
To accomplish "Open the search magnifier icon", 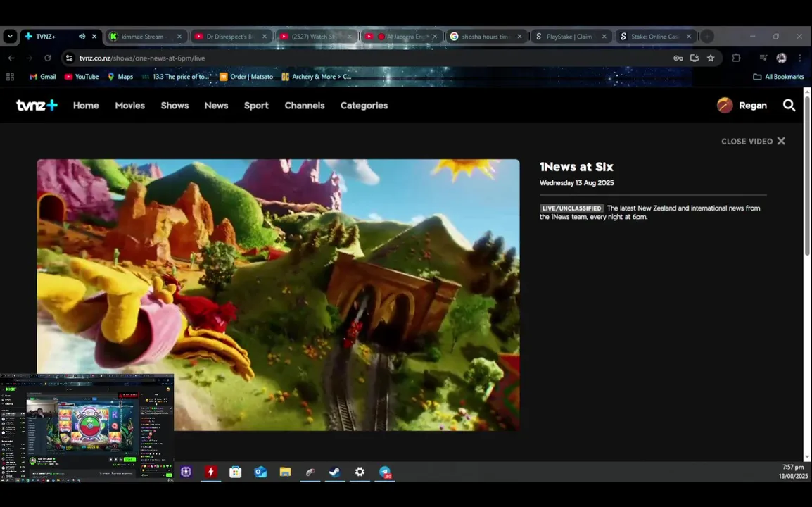I will click(789, 105).
